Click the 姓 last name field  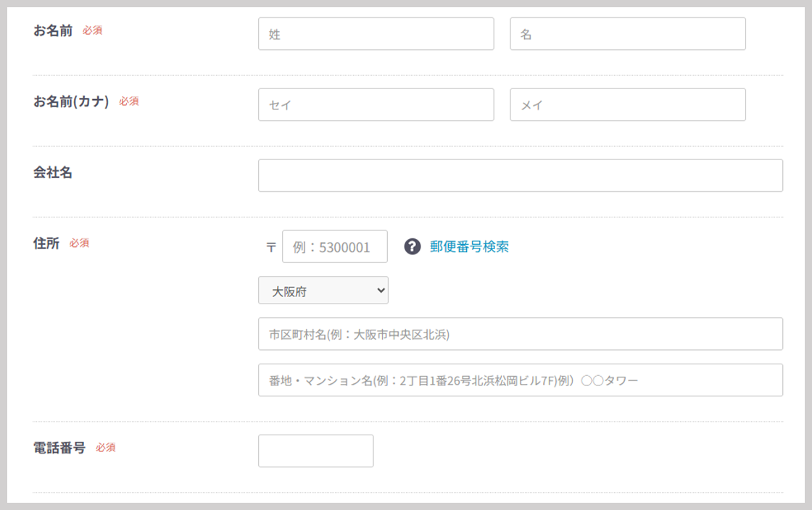(x=376, y=34)
